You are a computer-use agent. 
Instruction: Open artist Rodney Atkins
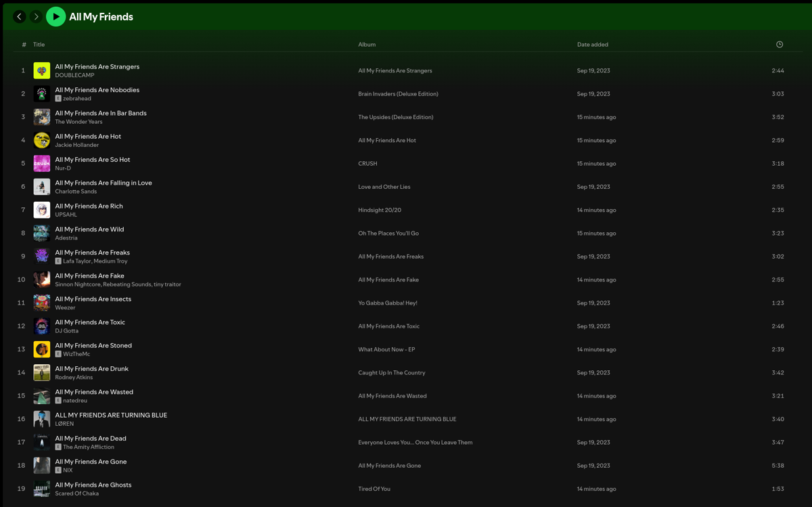click(74, 377)
